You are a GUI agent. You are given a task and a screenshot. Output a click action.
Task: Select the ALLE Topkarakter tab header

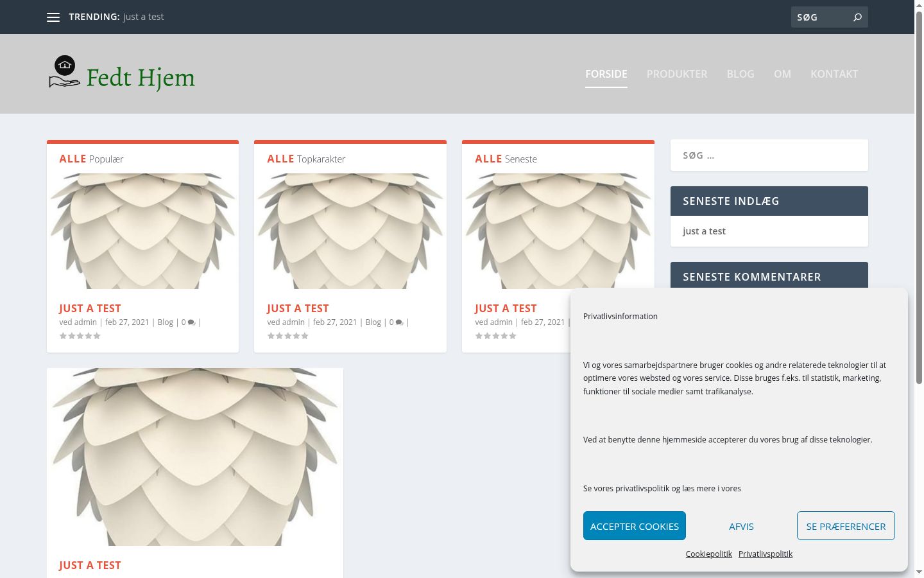tap(306, 159)
